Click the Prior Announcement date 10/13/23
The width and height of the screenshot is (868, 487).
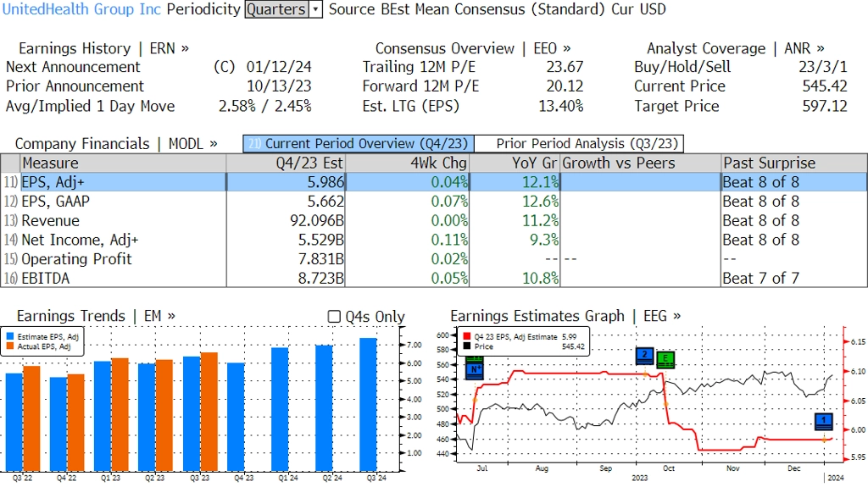(279, 86)
